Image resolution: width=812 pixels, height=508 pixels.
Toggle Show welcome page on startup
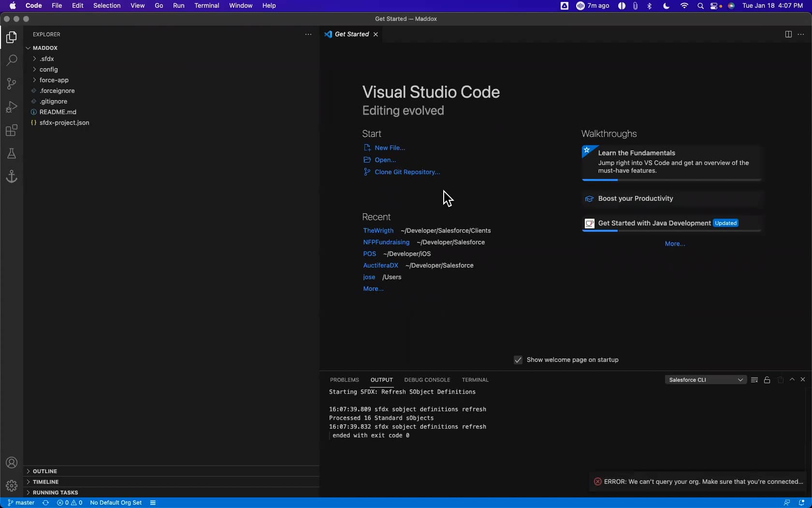518,360
